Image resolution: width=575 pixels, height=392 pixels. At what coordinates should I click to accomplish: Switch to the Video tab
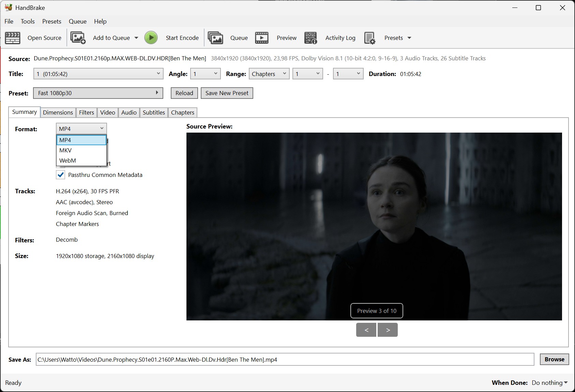[x=108, y=112]
